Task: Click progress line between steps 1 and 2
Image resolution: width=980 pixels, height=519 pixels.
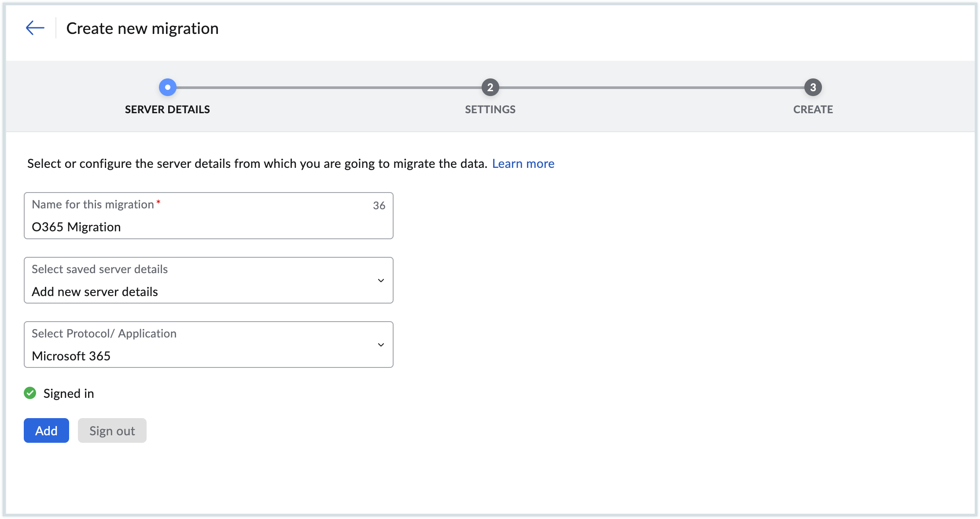Action: 328,87
